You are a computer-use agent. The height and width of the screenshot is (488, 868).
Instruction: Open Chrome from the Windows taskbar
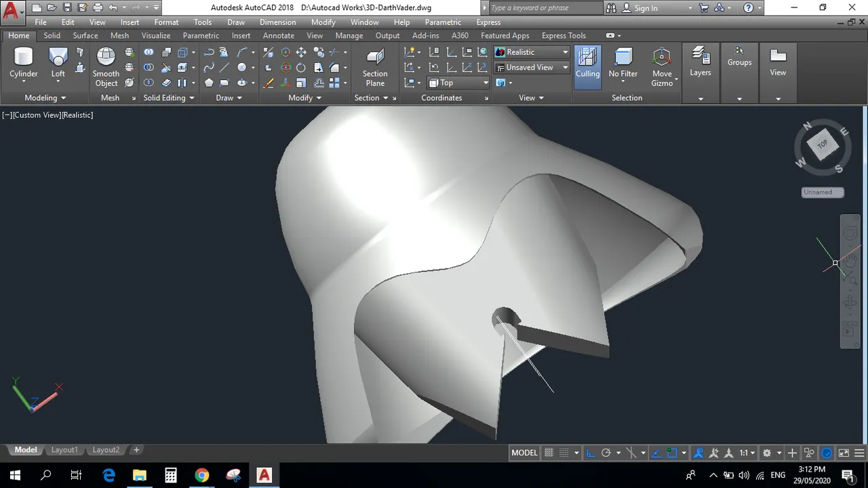click(x=202, y=474)
